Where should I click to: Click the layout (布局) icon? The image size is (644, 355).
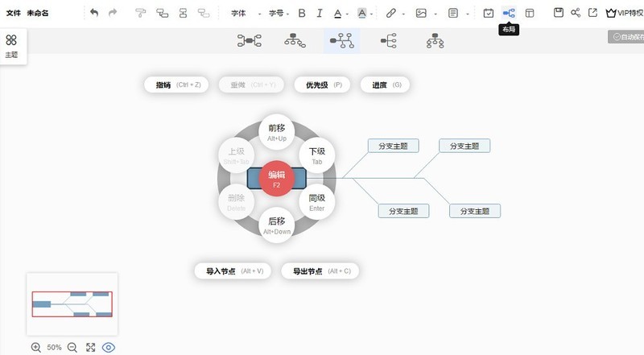(x=509, y=13)
